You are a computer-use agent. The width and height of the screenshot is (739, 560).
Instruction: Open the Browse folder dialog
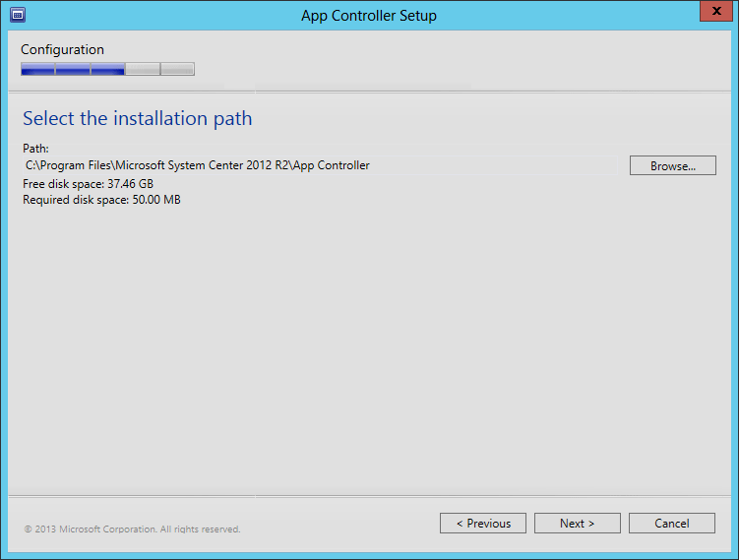[672, 165]
